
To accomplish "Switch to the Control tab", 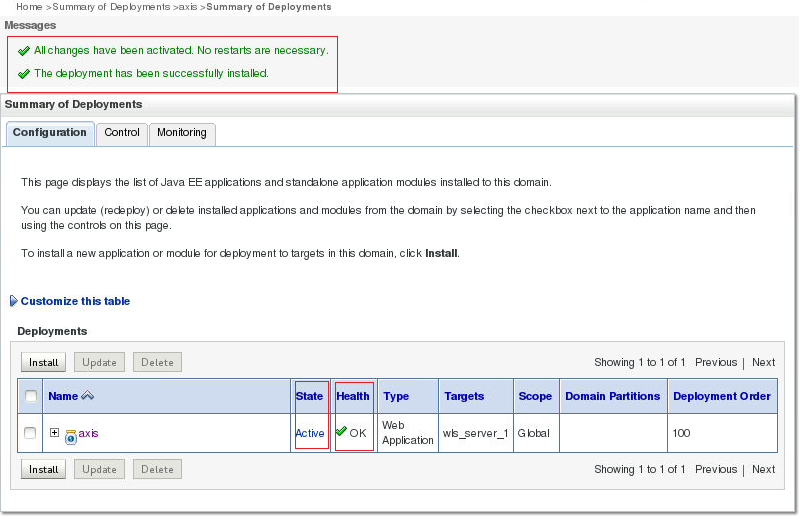I will pyautogui.click(x=121, y=133).
